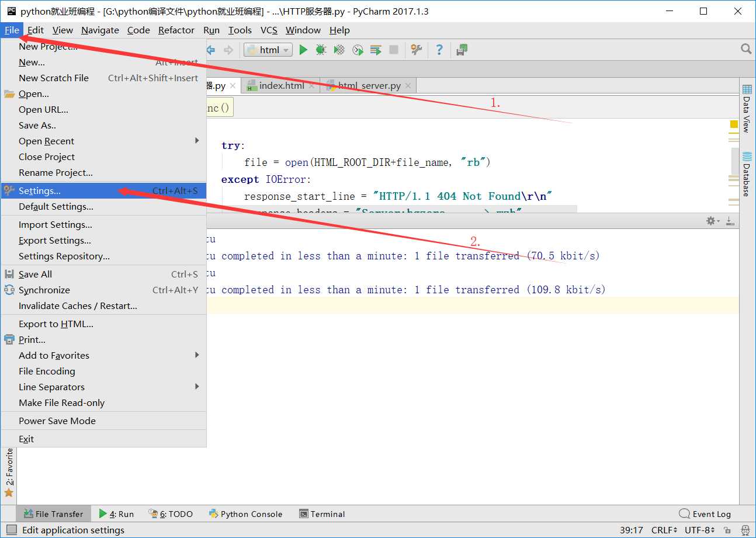Select Export to HTML... menu item
The image size is (756, 538).
pyautogui.click(x=103, y=324)
